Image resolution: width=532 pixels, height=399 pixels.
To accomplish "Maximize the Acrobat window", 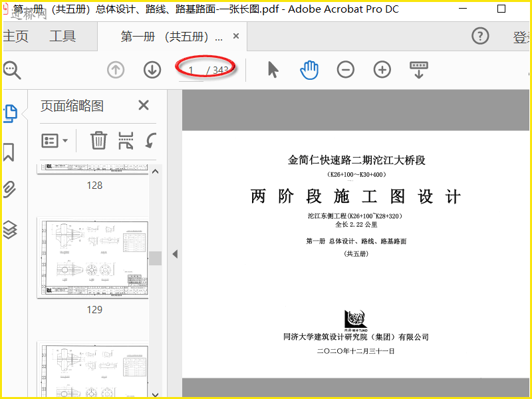I will pos(501,9).
